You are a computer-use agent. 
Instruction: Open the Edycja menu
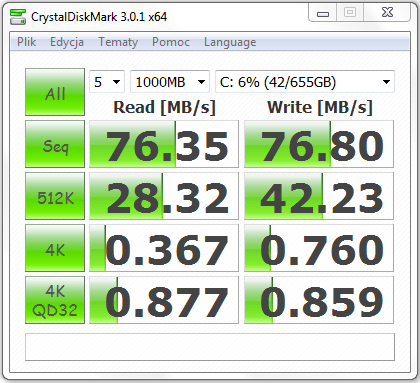click(x=67, y=42)
